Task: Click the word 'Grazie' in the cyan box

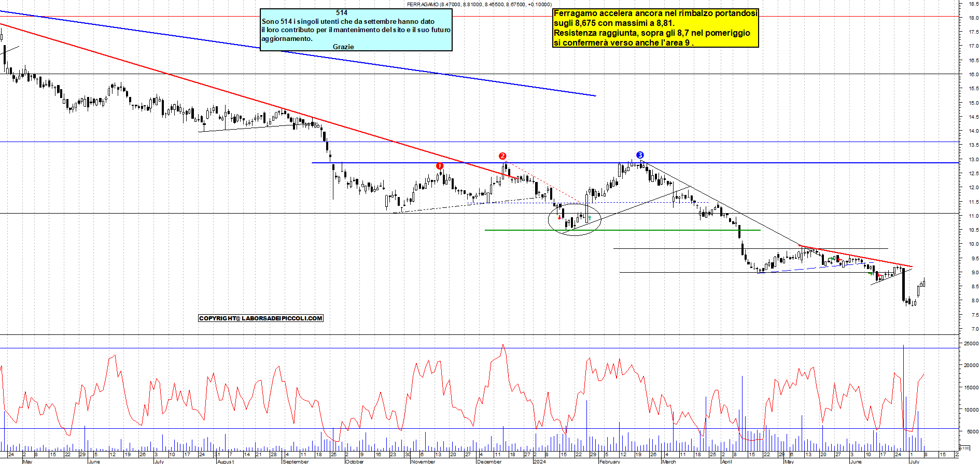Action: [343, 47]
